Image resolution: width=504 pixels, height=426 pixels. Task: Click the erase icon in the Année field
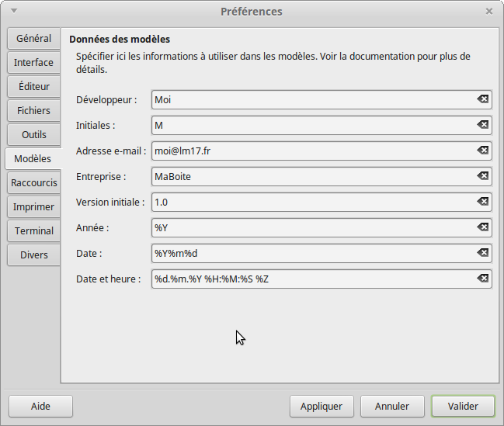point(482,227)
